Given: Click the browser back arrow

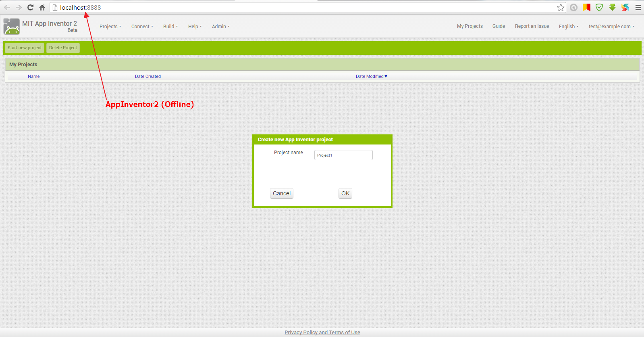Looking at the screenshot, I should 7,7.
